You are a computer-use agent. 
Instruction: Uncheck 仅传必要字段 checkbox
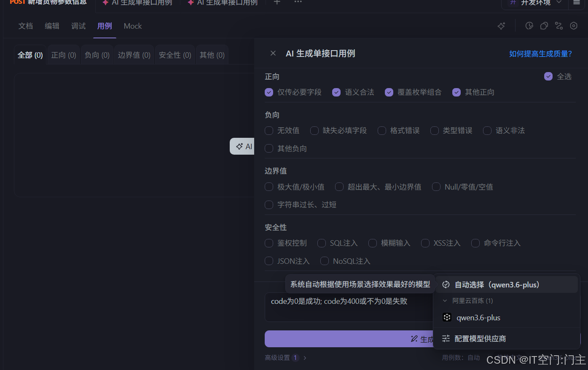click(269, 92)
